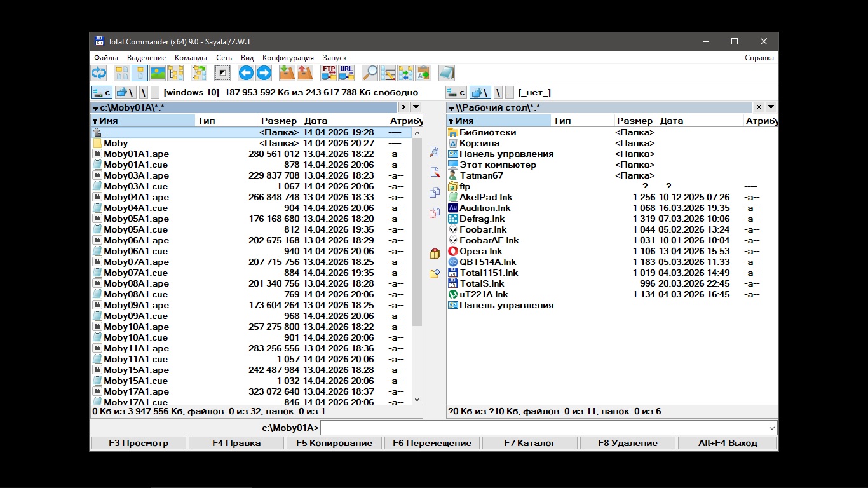The image size is (868, 488).
Task: Open the thumbnail view toolbar icon
Action: point(158,73)
